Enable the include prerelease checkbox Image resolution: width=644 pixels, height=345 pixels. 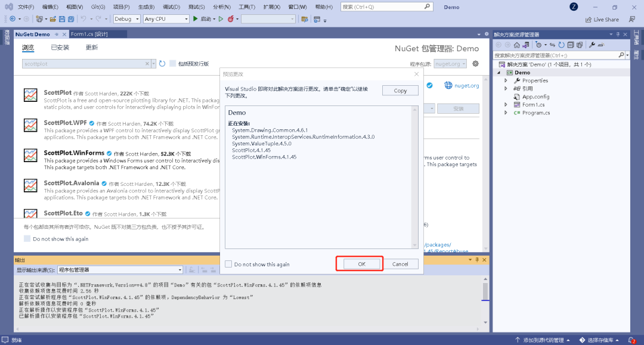point(173,64)
